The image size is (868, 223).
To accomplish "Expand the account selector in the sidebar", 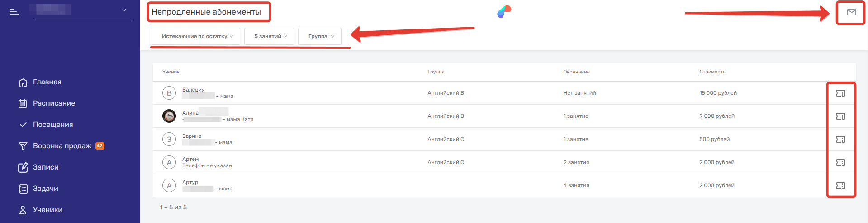I will click(124, 10).
